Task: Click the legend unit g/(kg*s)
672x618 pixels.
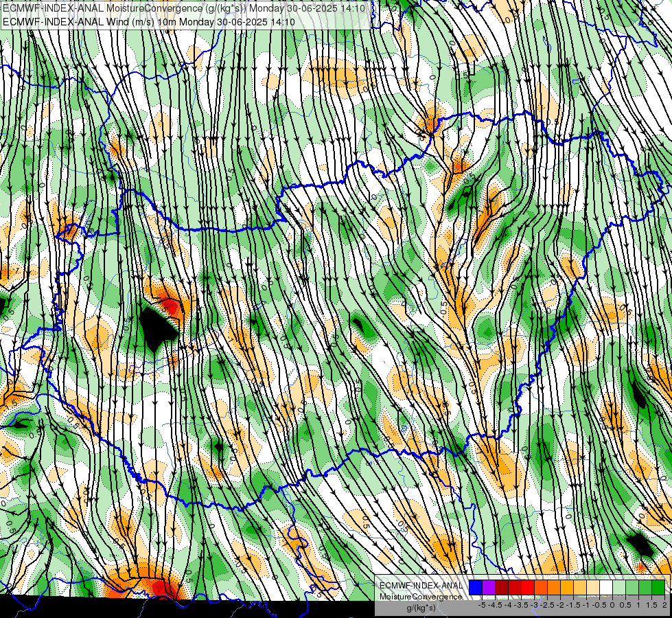Action: coord(421,608)
